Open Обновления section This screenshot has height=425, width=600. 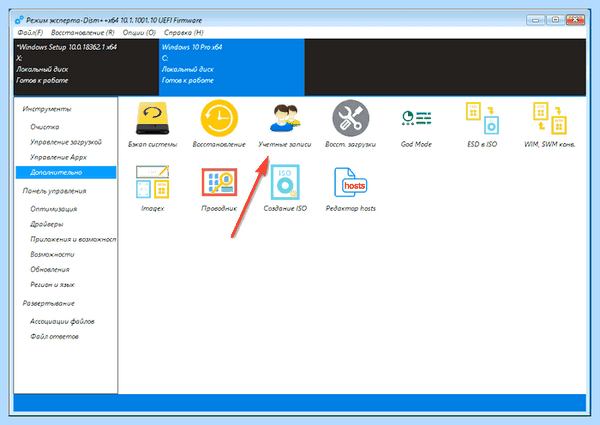[x=50, y=269]
